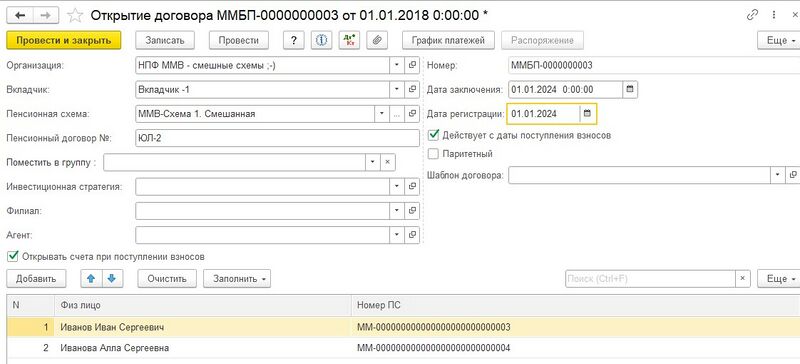
Task: Click the N column header
Action: coord(31,305)
